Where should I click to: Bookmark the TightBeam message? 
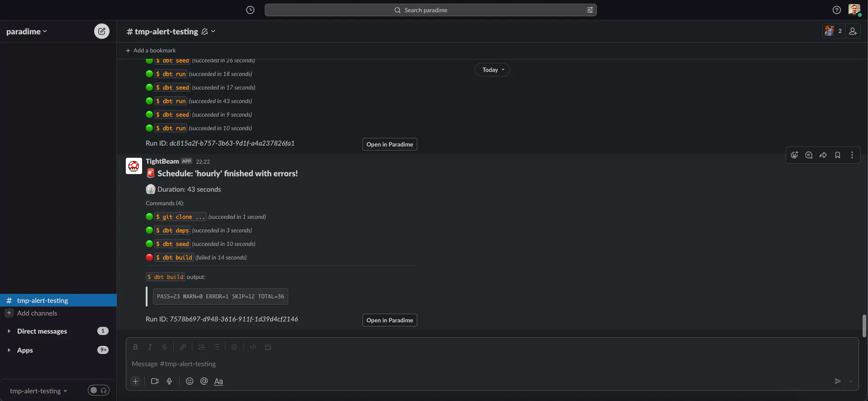click(838, 155)
